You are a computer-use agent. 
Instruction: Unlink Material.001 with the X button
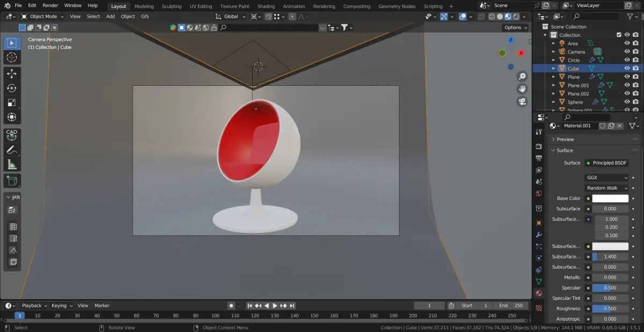(x=619, y=126)
